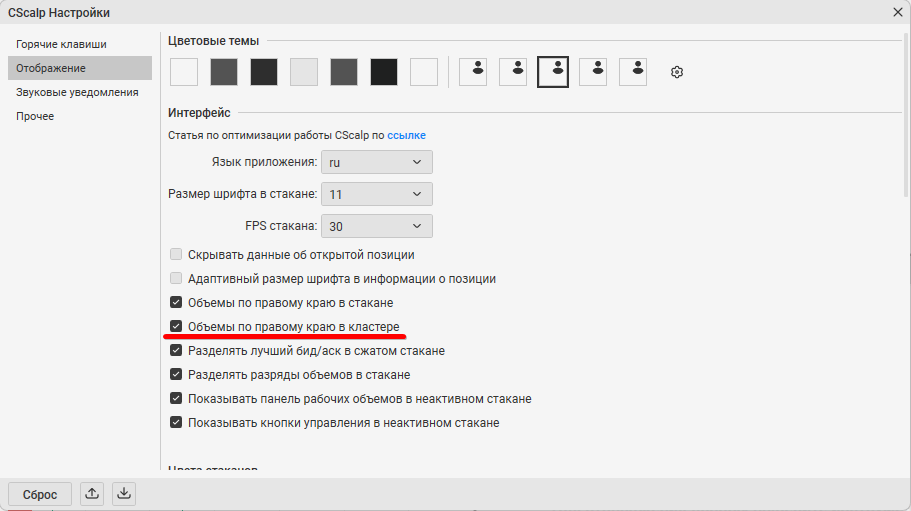
Task: Uncheck Показывать кнопки управления в неактивном стакане
Action: point(176,422)
